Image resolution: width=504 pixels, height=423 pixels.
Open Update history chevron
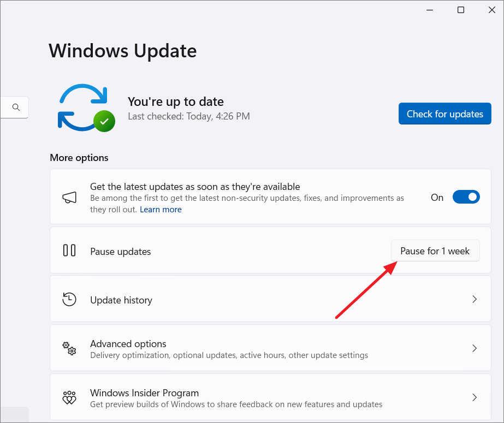click(x=475, y=299)
